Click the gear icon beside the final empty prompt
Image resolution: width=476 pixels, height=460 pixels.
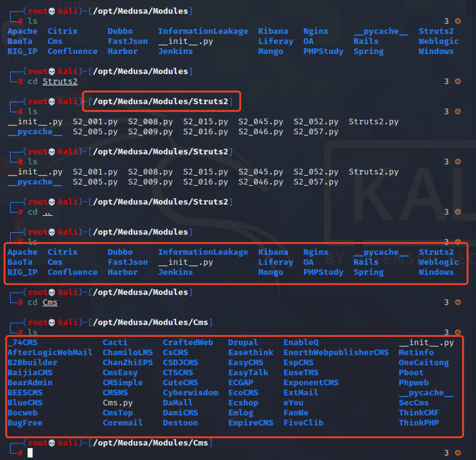pyautogui.click(x=458, y=453)
